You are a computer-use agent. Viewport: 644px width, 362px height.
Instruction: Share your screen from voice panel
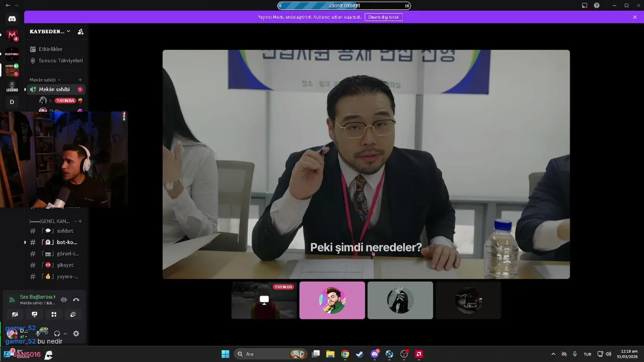(35, 314)
